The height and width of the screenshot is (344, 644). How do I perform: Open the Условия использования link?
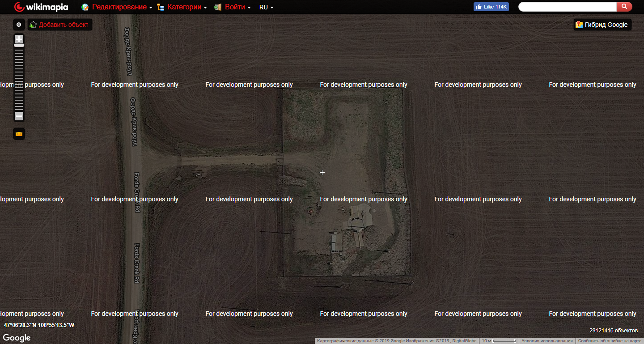(547, 341)
